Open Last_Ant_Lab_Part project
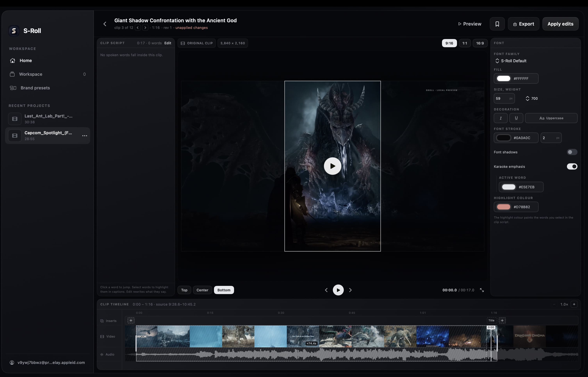The width and height of the screenshot is (588, 377). 48,119
